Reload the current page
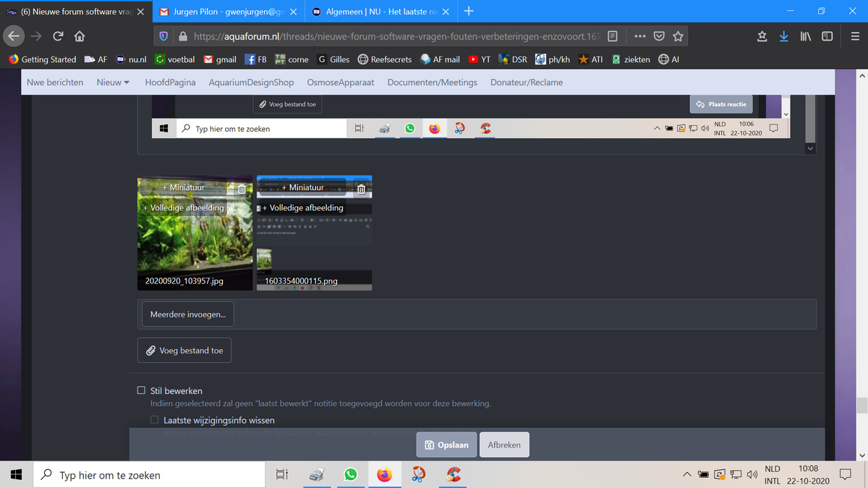The image size is (868, 488). [x=58, y=36]
